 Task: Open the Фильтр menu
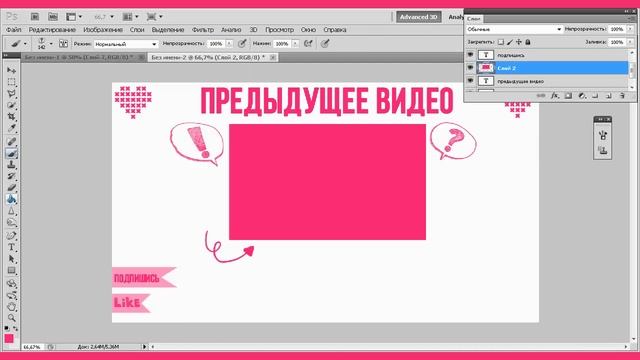(203, 30)
